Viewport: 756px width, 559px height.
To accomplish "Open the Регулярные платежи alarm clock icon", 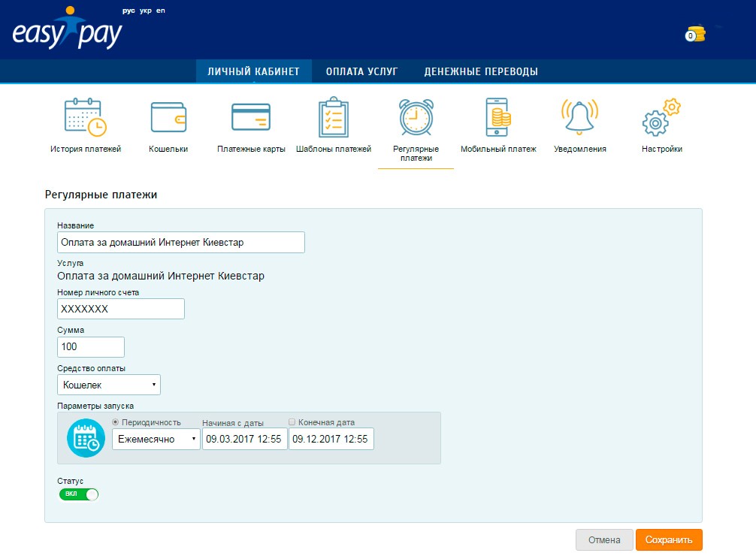I will pyautogui.click(x=416, y=117).
